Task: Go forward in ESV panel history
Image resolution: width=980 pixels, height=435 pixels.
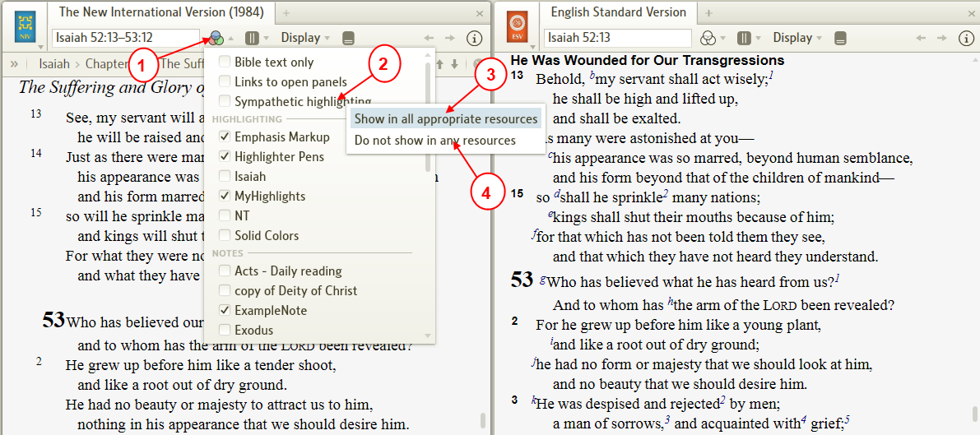Action: click(942, 38)
